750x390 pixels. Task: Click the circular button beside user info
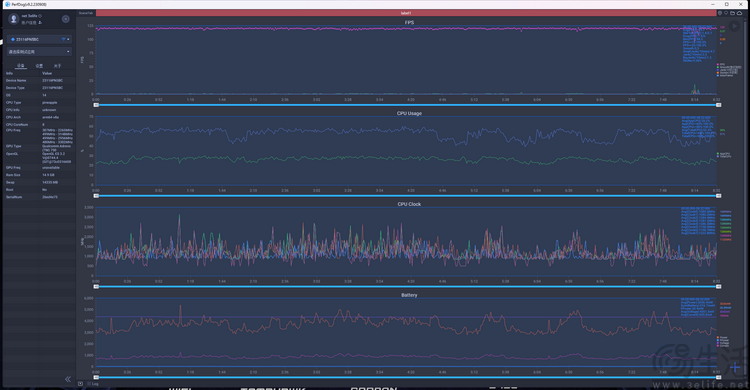(66, 19)
